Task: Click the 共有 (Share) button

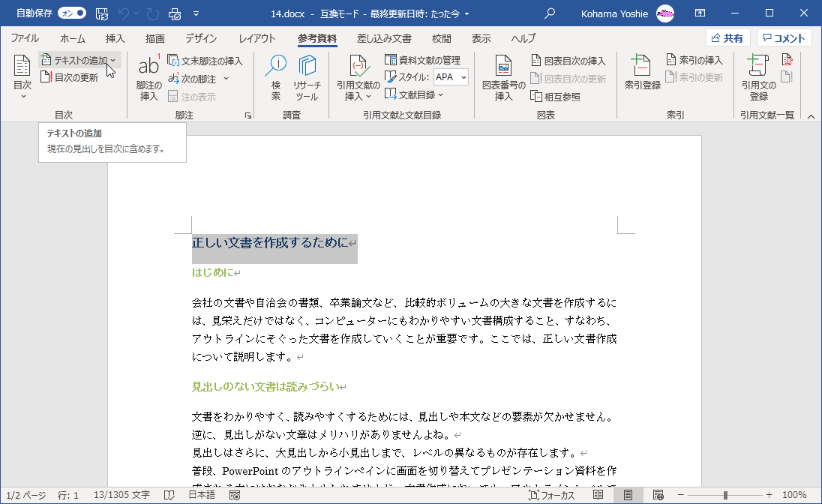Action: [727, 37]
